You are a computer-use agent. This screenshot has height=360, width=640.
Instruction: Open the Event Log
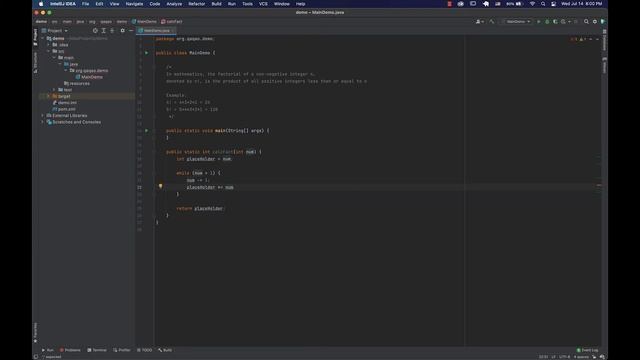(587, 350)
